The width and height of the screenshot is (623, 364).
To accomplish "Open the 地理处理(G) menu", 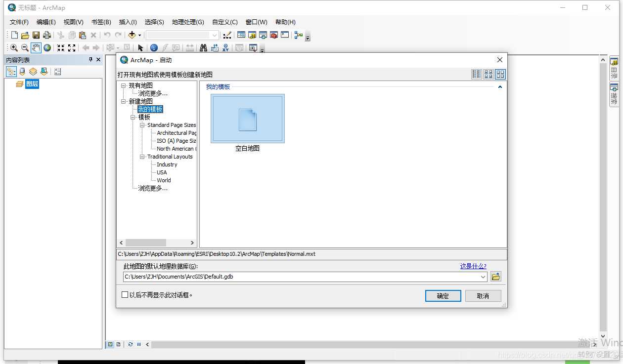I will 188,22.
